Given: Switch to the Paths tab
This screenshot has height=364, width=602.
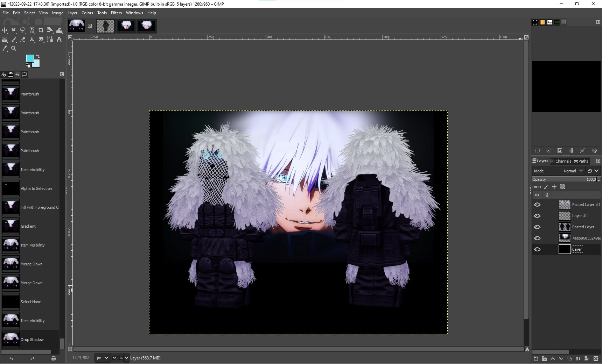Looking at the screenshot, I should click(581, 161).
